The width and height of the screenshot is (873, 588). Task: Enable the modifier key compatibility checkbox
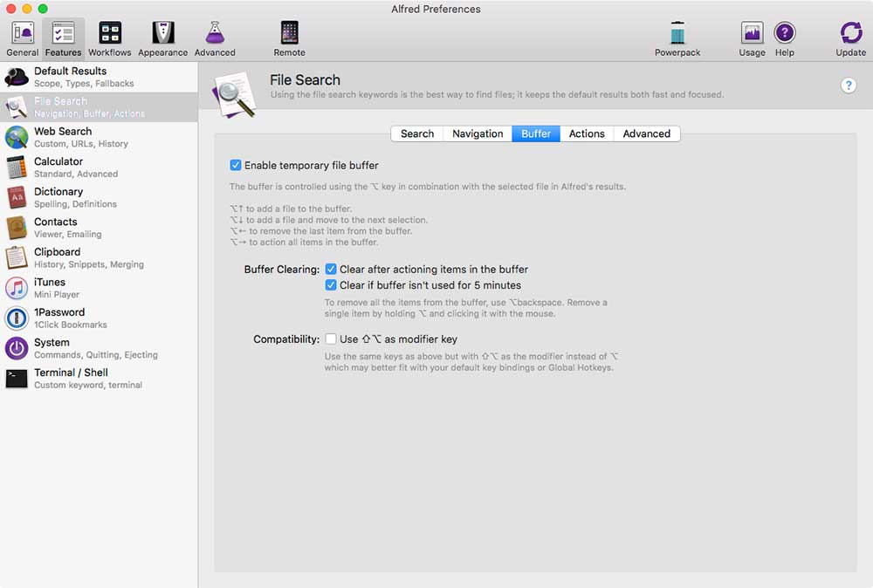(331, 338)
